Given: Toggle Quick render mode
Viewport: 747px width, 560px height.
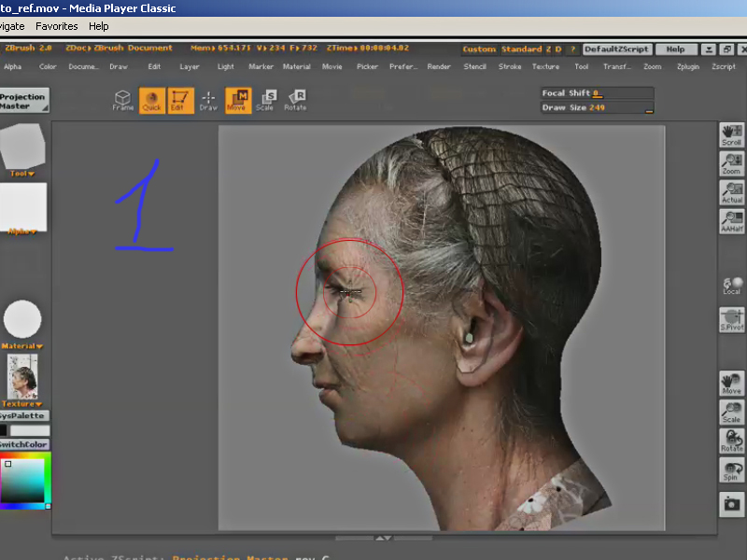Looking at the screenshot, I should pos(151,100).
